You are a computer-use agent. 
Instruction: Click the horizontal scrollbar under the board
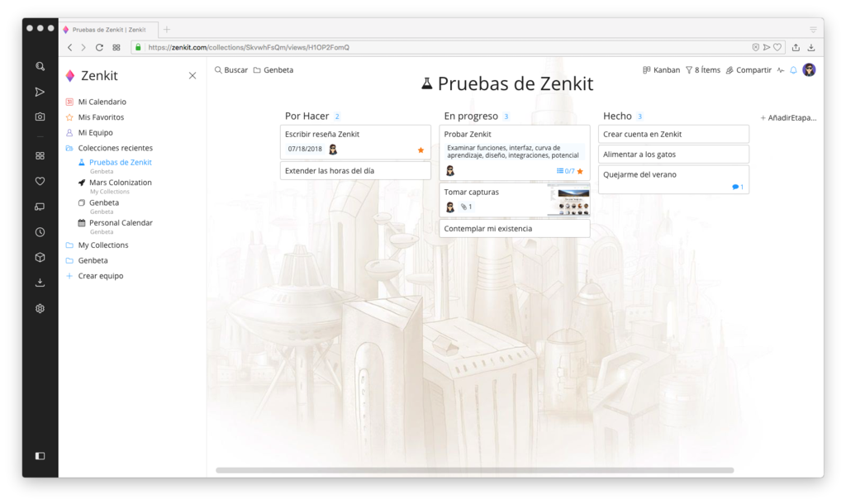(x=475, y=470)
